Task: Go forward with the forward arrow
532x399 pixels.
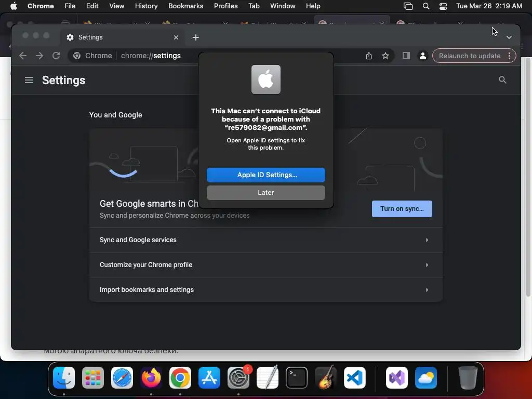Action: (39, 56)
